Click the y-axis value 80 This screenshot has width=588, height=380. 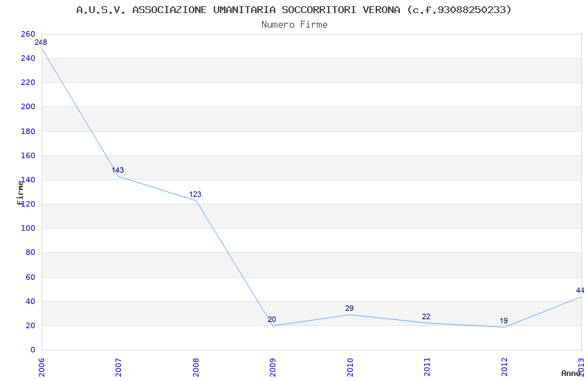click(30, 252)
